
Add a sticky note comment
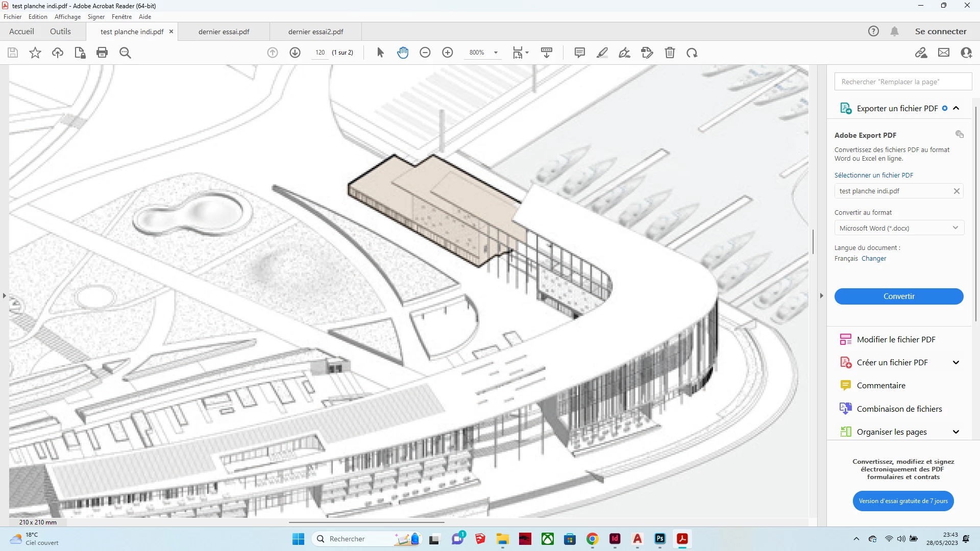pos(579,53)
